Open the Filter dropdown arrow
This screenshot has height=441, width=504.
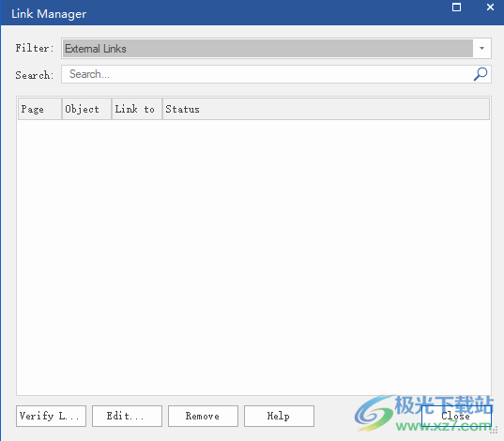(x=481, y=48)
